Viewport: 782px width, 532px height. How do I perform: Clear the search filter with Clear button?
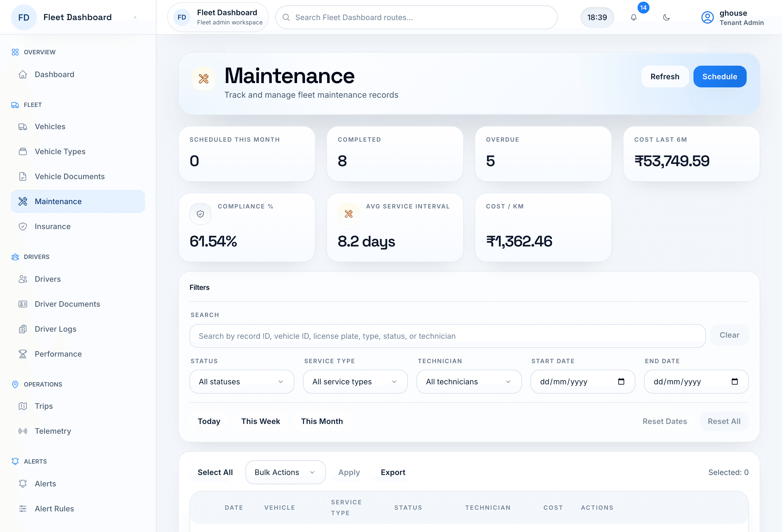[729, 335]
